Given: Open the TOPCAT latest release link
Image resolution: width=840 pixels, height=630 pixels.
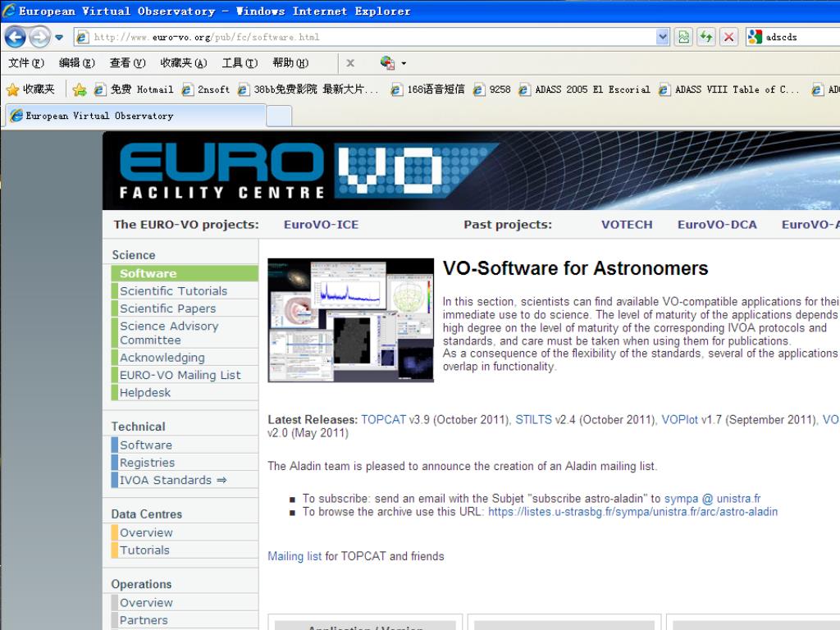Looking at the screenshot, I should click(x=384, y=419).
